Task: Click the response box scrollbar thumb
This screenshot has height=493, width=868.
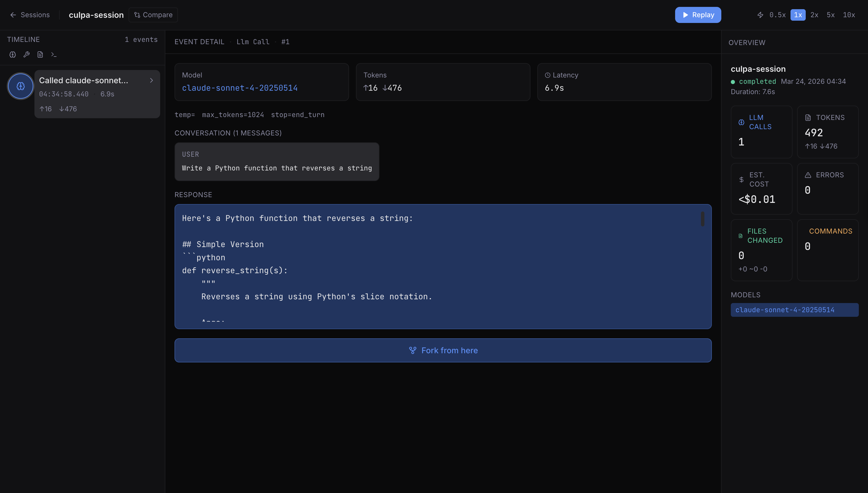Action: [x=702, y=219]
